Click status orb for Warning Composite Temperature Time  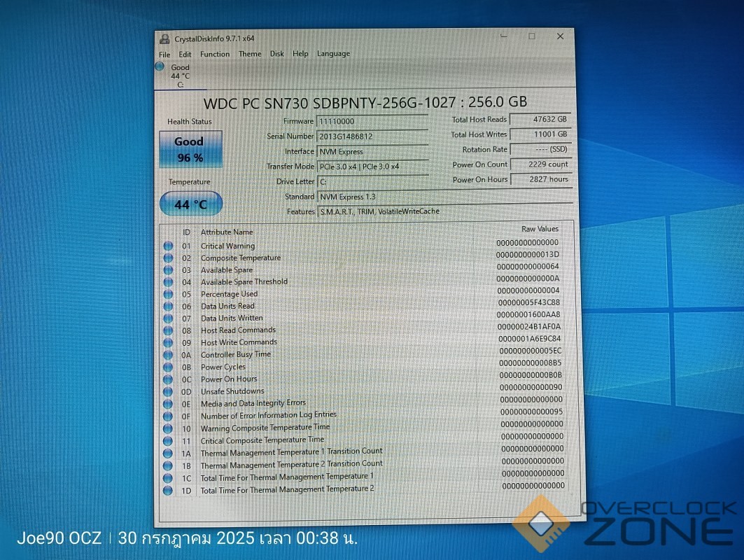coord(168,429)
